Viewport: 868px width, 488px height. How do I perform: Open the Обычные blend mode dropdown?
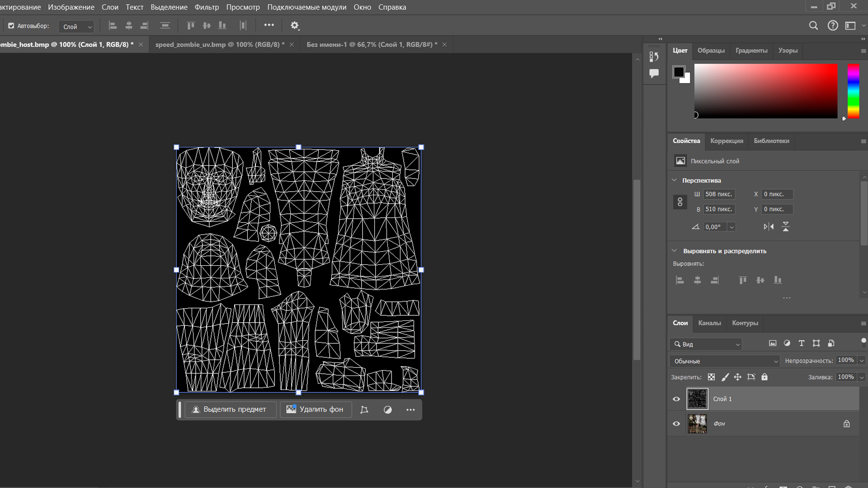pyautogui.click(x=724, y=361)
